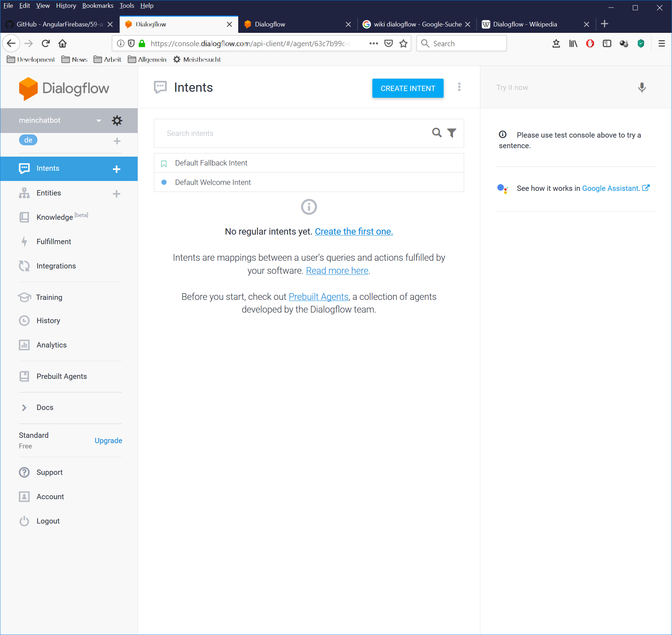Open Allgemein bookmarks folder
The image size is (672, 635).
147,59
